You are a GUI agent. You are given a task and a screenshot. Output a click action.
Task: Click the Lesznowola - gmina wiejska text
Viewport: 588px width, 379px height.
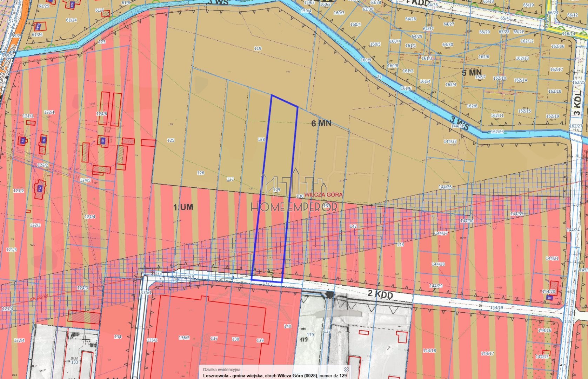click(x=233, y=376)
